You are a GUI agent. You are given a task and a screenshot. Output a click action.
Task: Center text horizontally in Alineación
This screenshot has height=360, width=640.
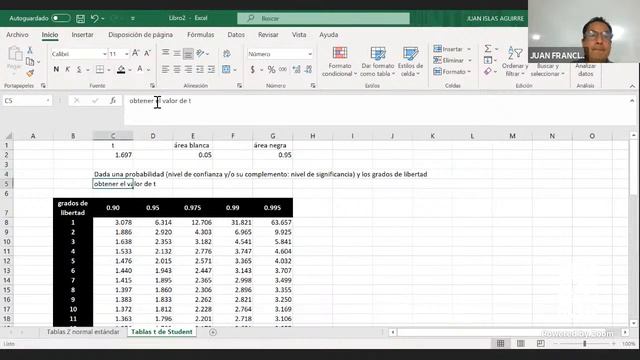(177, 69)
